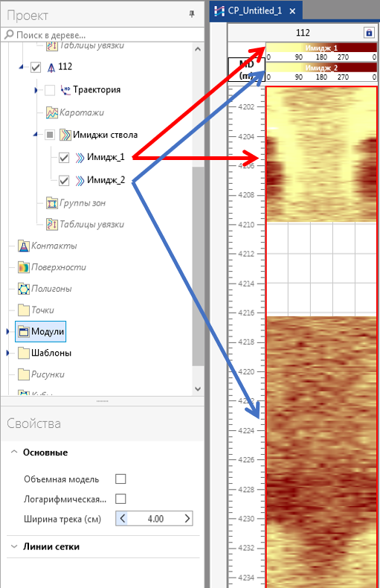This screenshot has width=380, height=588.
Task: Select the Траектория tree item
Action: pos(97,89)
